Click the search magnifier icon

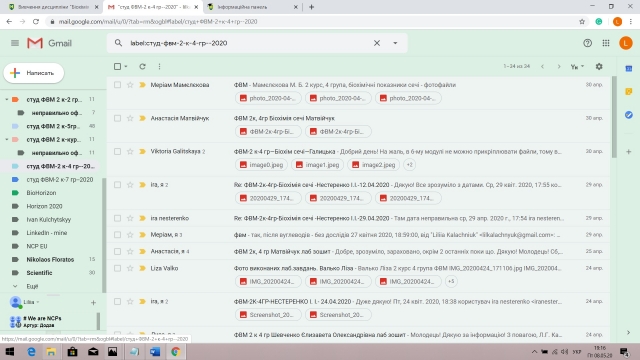pos(118,43)
